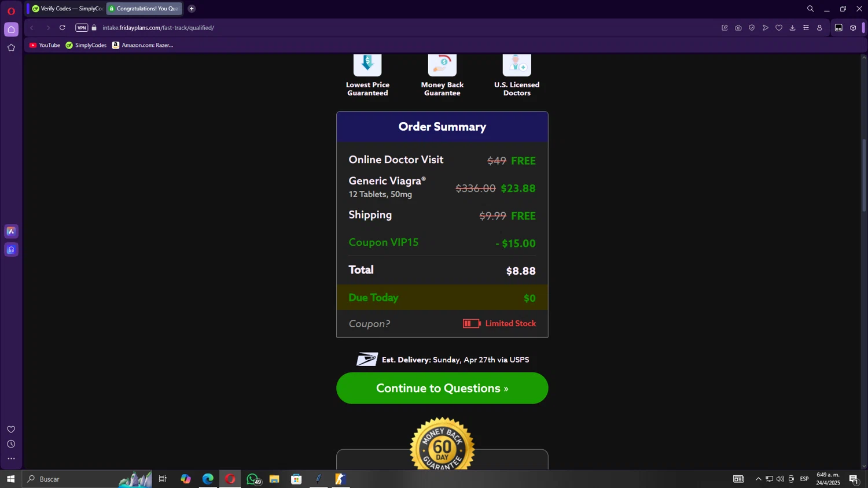The width and height of the screenshot is (868, 488).
Task: Open bookmarks star in Opera sidebar
Action: [x=11, y=48]
